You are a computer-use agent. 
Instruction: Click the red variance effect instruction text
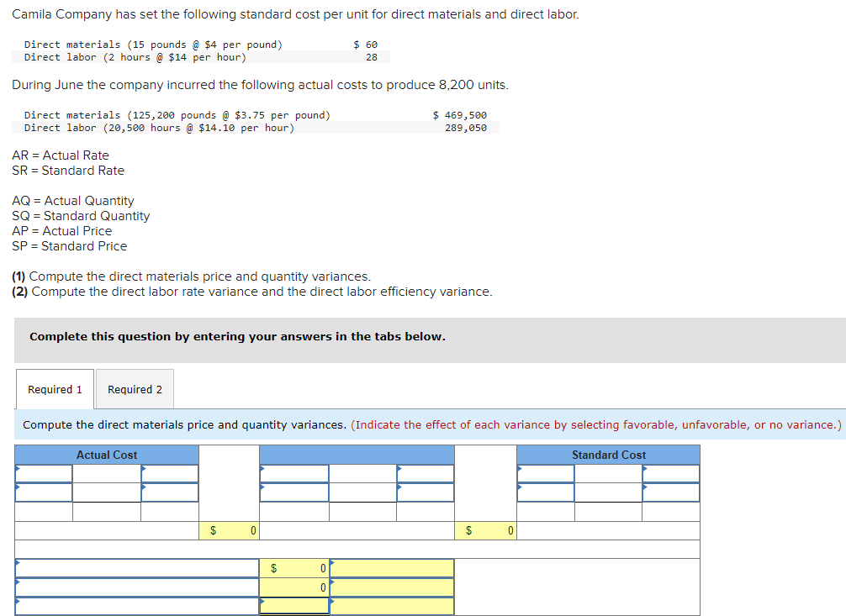(x=596, y=425)
